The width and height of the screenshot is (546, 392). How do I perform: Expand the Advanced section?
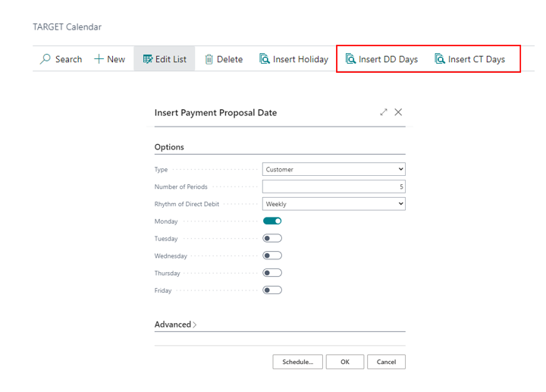pos(175,325)
